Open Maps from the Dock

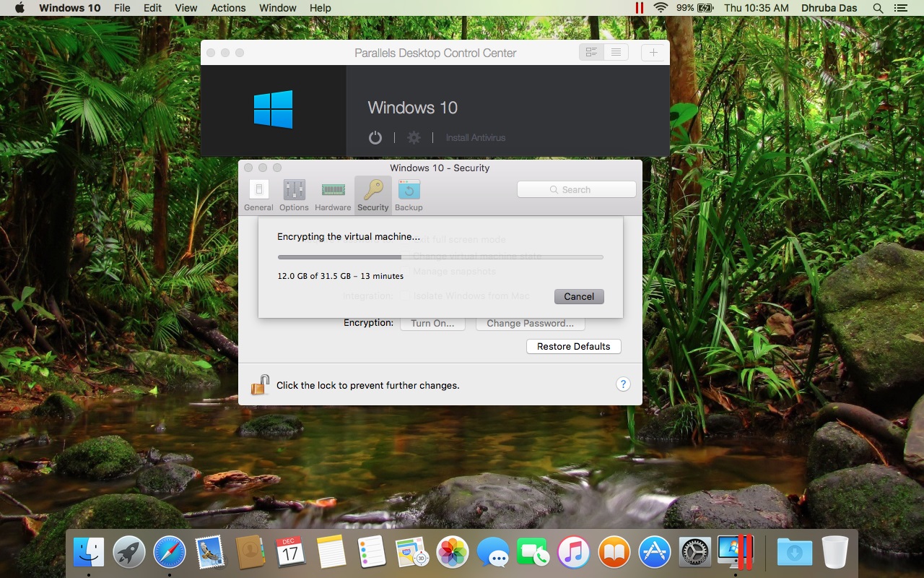click(412, 553)
